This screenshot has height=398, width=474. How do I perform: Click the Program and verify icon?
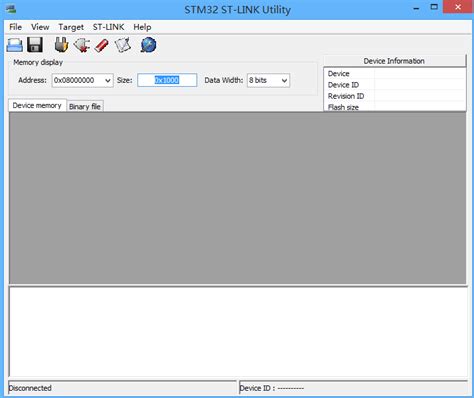click(123, 45)
